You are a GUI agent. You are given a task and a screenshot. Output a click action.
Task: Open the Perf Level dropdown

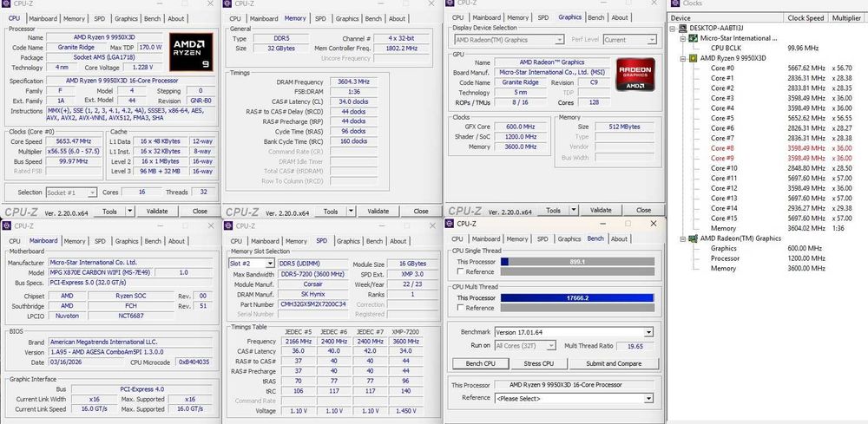point(652,40)
